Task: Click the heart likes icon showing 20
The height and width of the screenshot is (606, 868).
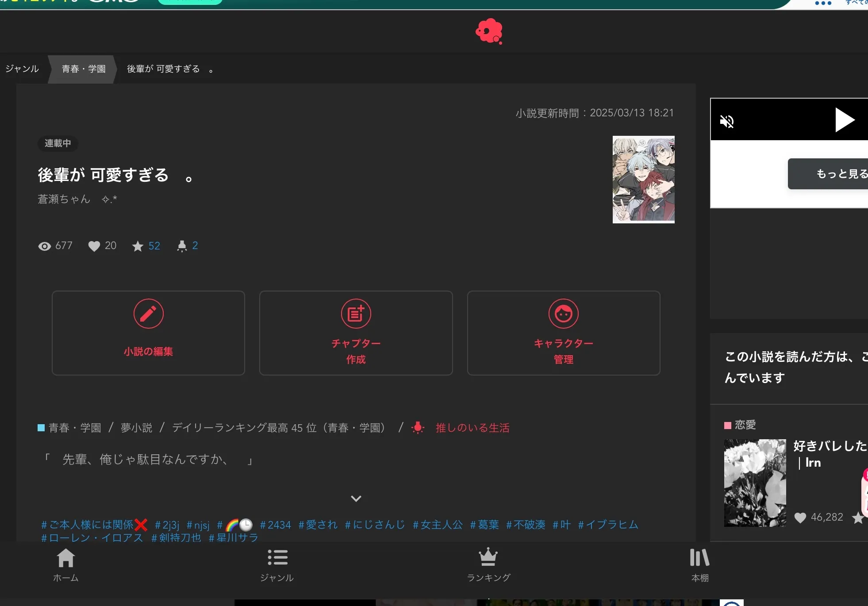Action: [94, 246]
